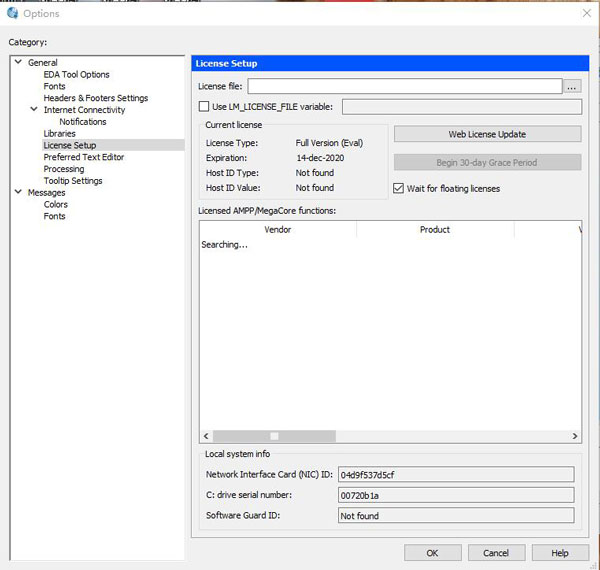Select EDA Tool Options in category tree
The width and height of the screenshot is (600, 570).
point(76,75)
